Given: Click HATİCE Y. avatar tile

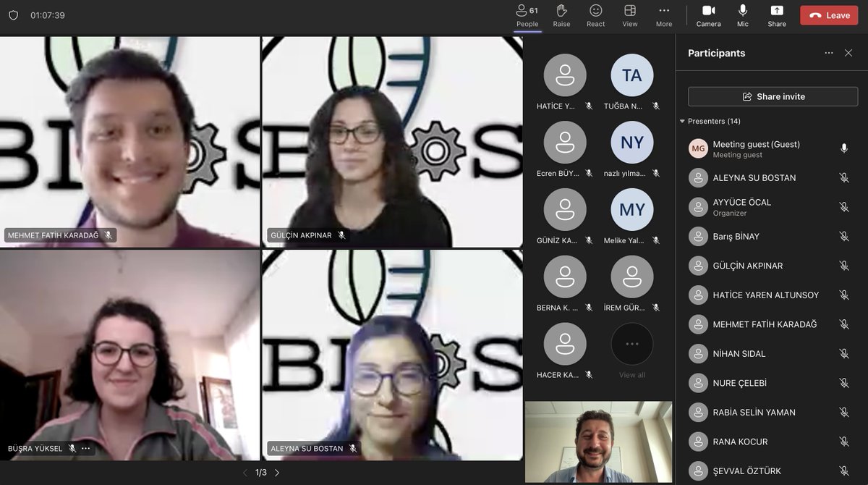Looking at the screenshot, I should [565, 75].
